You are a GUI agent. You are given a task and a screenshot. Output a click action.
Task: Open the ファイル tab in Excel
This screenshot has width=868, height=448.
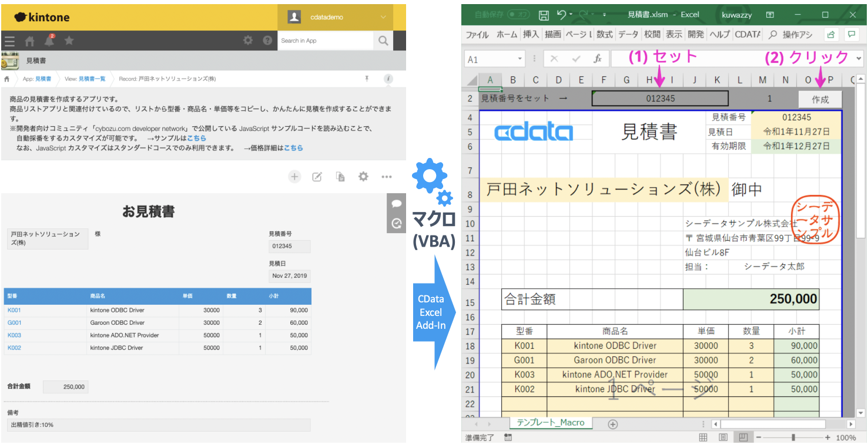[x=477, y=35]
